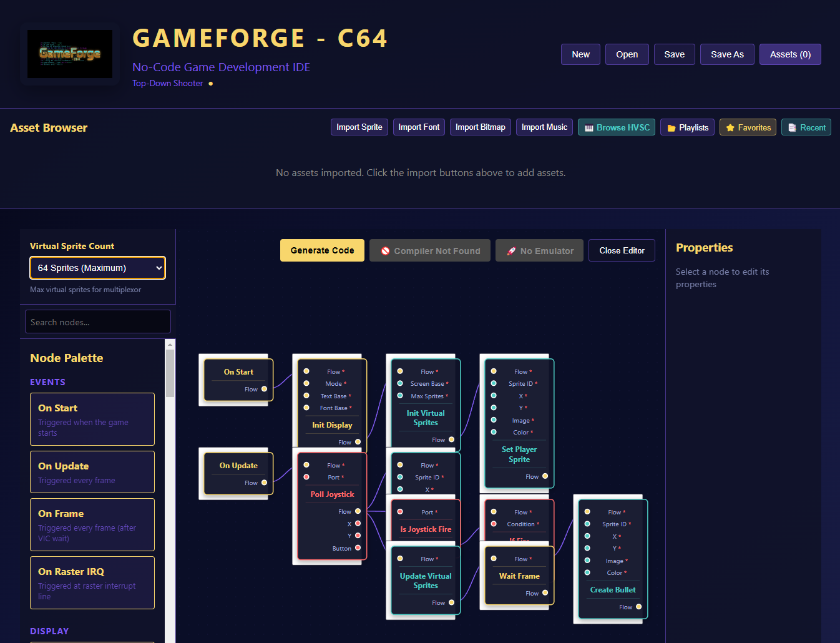The height and width of the screenshot is (643, 840).
Task: Select the On Start node on canvas
Action: pos(238,380)
